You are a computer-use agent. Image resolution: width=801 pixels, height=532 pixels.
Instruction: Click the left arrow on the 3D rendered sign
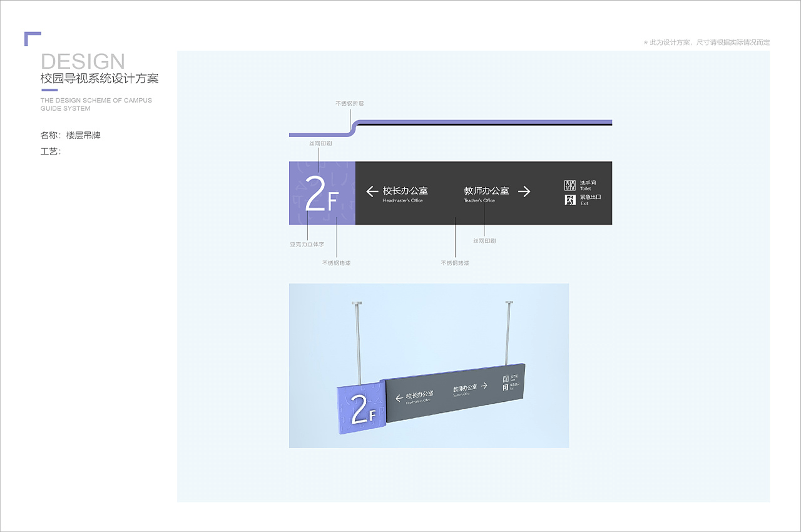(399, 397)
